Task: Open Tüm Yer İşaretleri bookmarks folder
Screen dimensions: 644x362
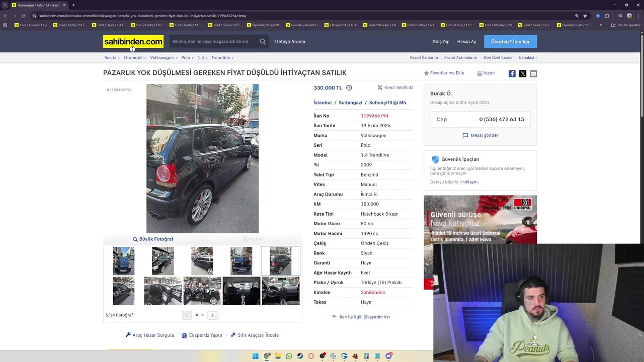Action: coord(625,25)
